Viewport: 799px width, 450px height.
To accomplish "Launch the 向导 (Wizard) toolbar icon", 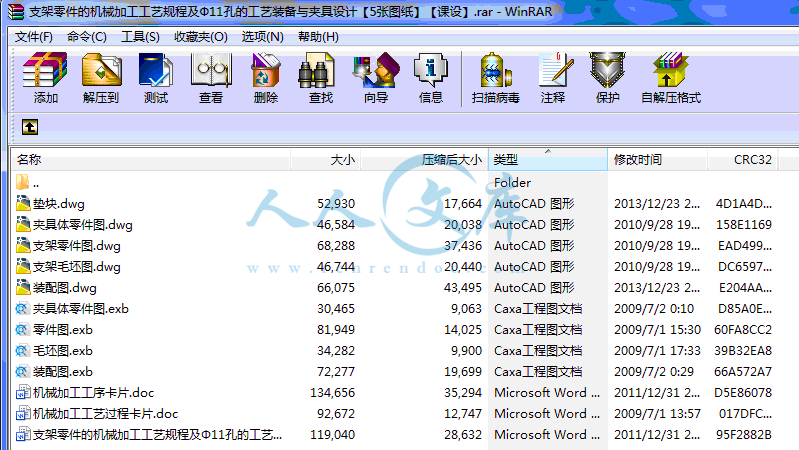I will tap(376, 70).
